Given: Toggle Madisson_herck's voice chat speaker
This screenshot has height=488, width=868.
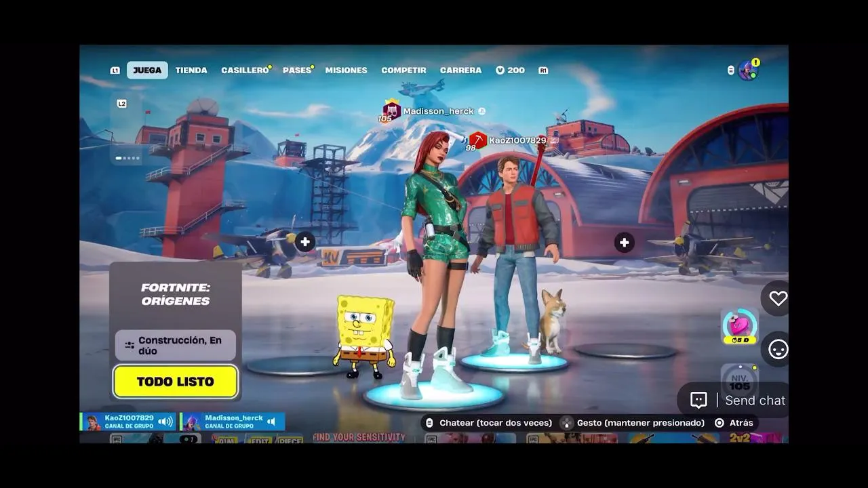Looking at the screenshot, I should (x=271, y=422).
